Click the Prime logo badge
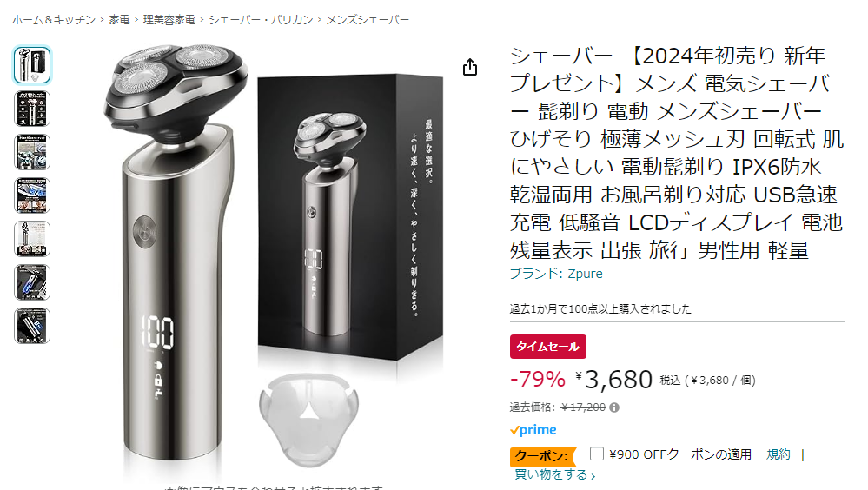868x490 pixels. coord(533,430)
